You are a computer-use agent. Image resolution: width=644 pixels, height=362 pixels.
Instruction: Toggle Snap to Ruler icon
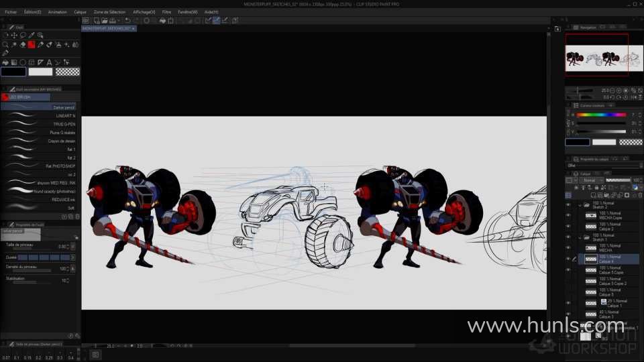click(208, 21)
